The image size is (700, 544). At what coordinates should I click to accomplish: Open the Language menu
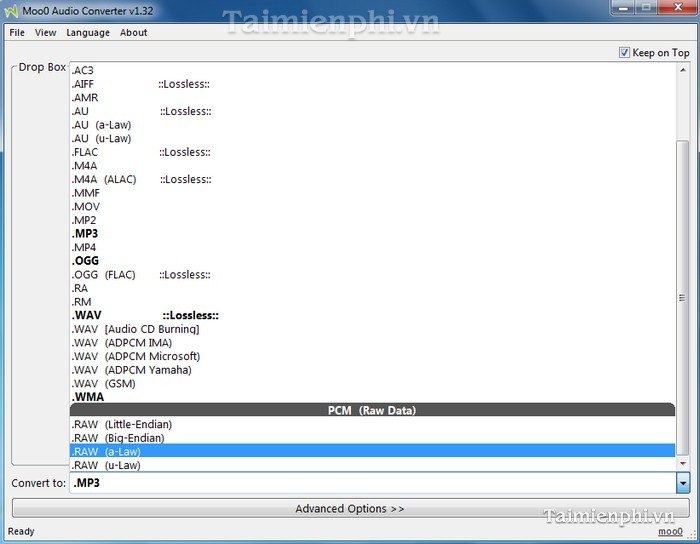click(x=88, y=32)
